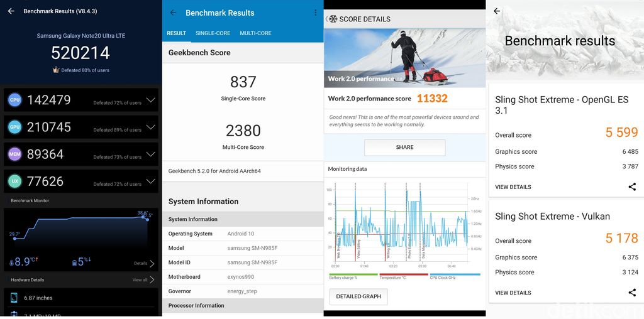Image resolution: width=644 pixels, height=319 pixels.
Task: Click the PCMark snowflake logo
Action: point(333,19)
